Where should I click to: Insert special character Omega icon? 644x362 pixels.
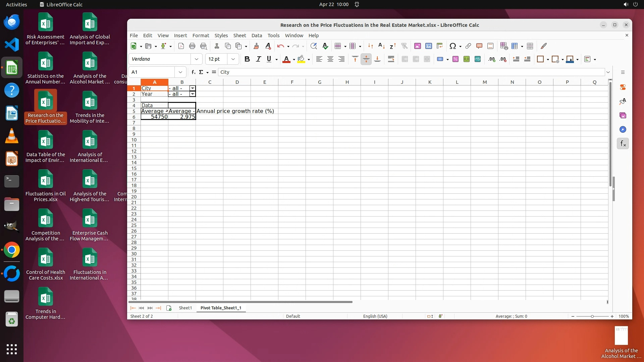click(x=452, y=46)
